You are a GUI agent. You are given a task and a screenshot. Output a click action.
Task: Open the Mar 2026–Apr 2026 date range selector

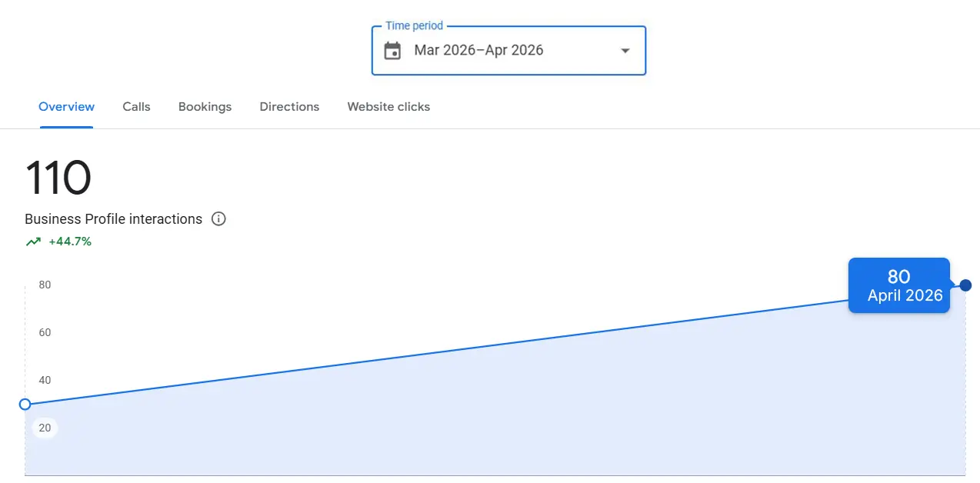478,50
